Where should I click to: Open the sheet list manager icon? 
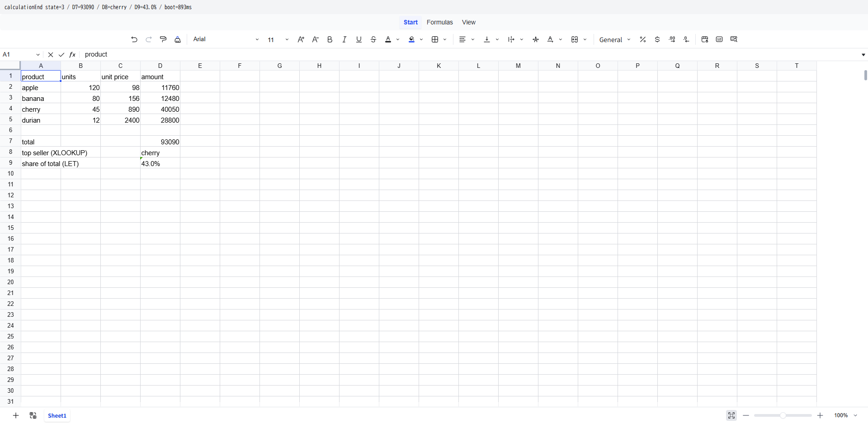[33, 415]
